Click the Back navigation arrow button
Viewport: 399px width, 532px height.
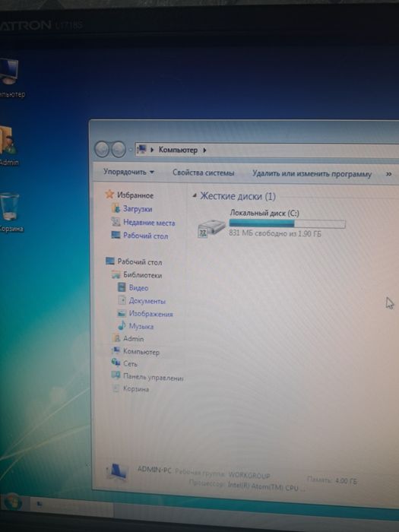(x=102, y=149)
